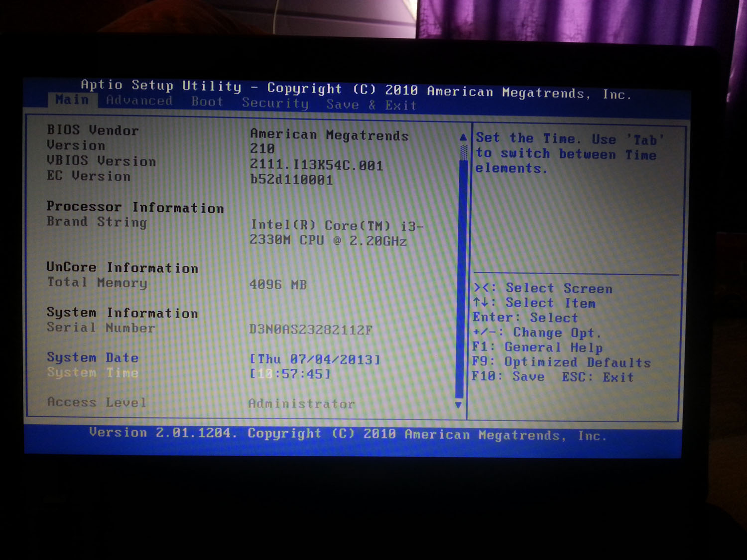Click the Processor Information heading
Viewport: 747px width, 560px height.
pos(135,207)
